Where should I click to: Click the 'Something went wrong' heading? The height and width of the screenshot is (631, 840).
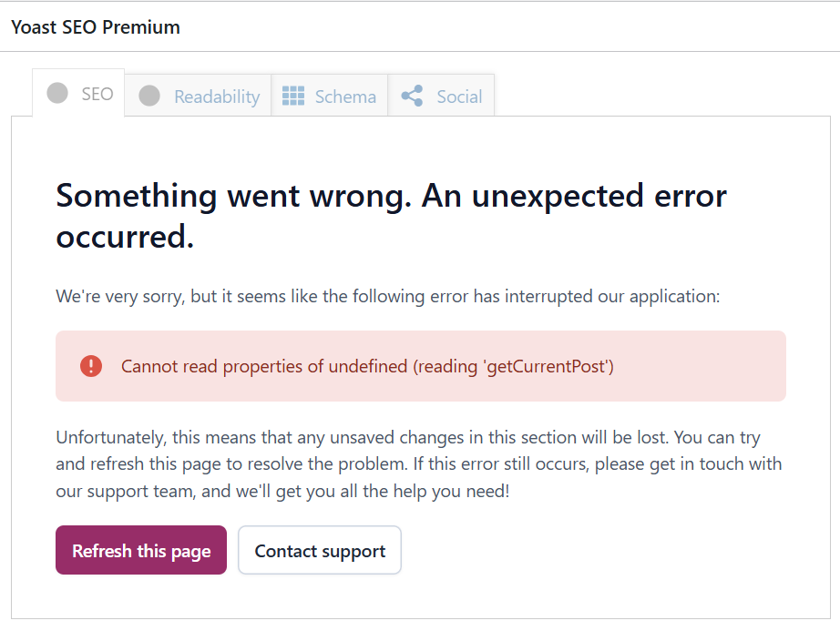click(391, 216)
